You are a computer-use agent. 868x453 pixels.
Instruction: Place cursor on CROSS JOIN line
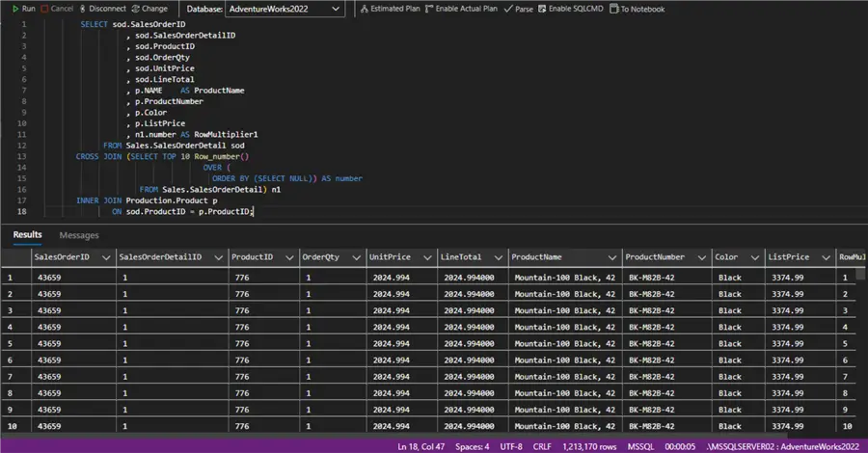tap(163, 156)
